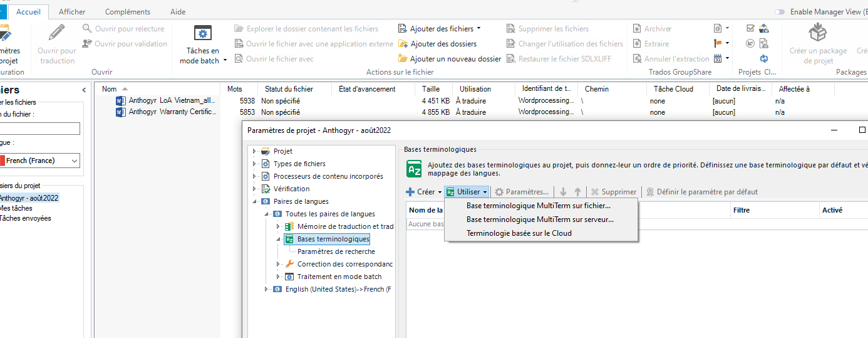The image size is (868, 338).
Task: Click the green AZ Bases terminologiques header icon
Action: (x=415, y=169)
